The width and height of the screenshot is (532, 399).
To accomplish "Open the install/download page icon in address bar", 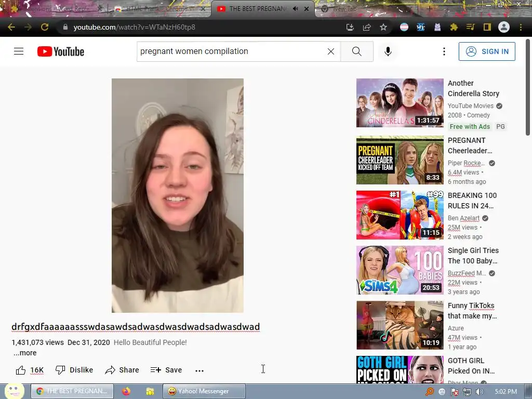I will coord(350,27).
